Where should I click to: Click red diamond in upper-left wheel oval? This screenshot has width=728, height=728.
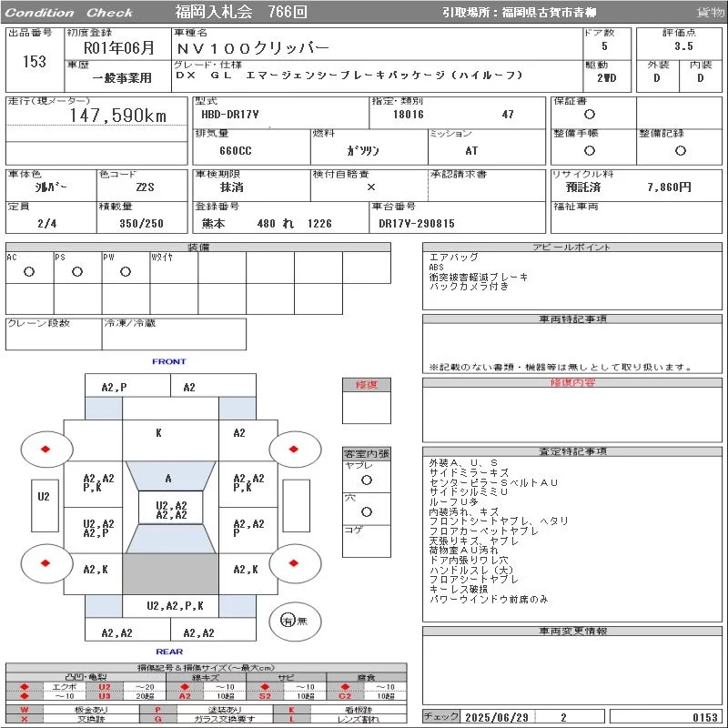pos(45,449)
